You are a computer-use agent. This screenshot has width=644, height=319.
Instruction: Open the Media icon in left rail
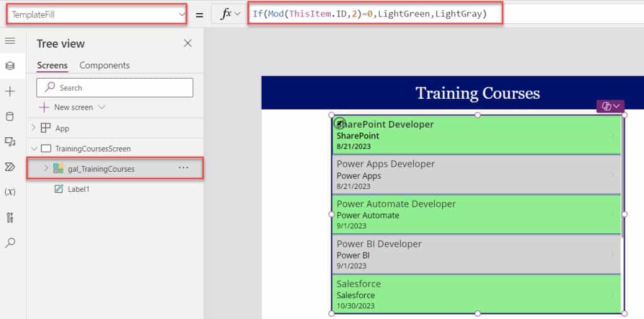(10, 142)
